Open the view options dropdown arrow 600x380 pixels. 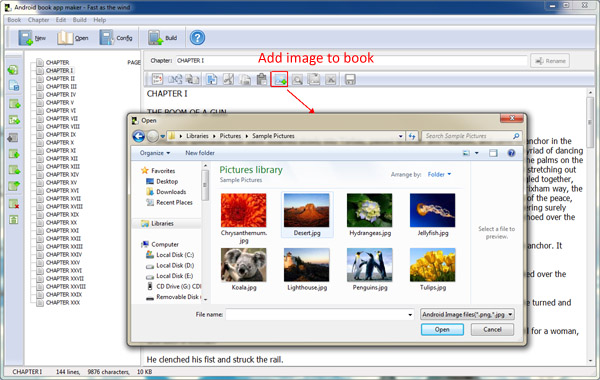pos(477,153)
